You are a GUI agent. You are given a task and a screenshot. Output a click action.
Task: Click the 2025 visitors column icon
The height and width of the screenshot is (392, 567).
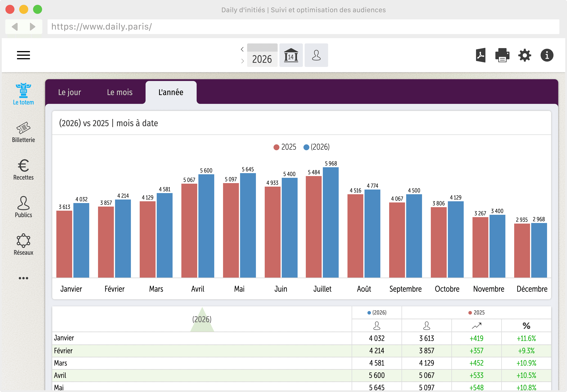click(x=427, y=326)
